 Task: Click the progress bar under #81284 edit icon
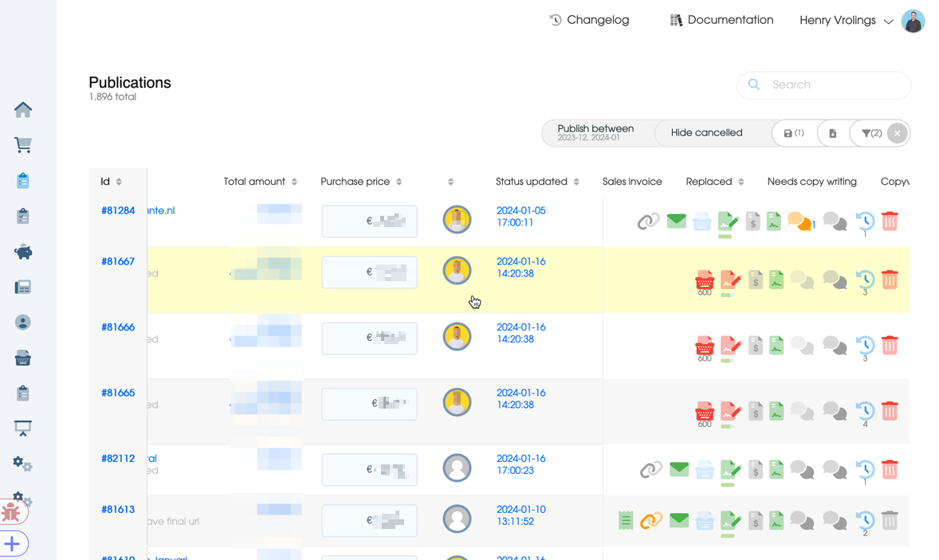(x=725, y=237)
